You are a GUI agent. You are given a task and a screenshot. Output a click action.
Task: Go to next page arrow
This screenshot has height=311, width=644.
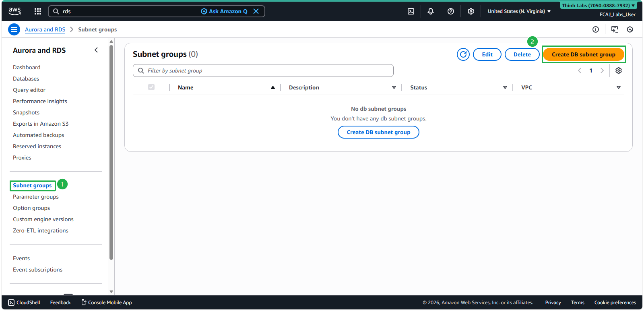602,70
